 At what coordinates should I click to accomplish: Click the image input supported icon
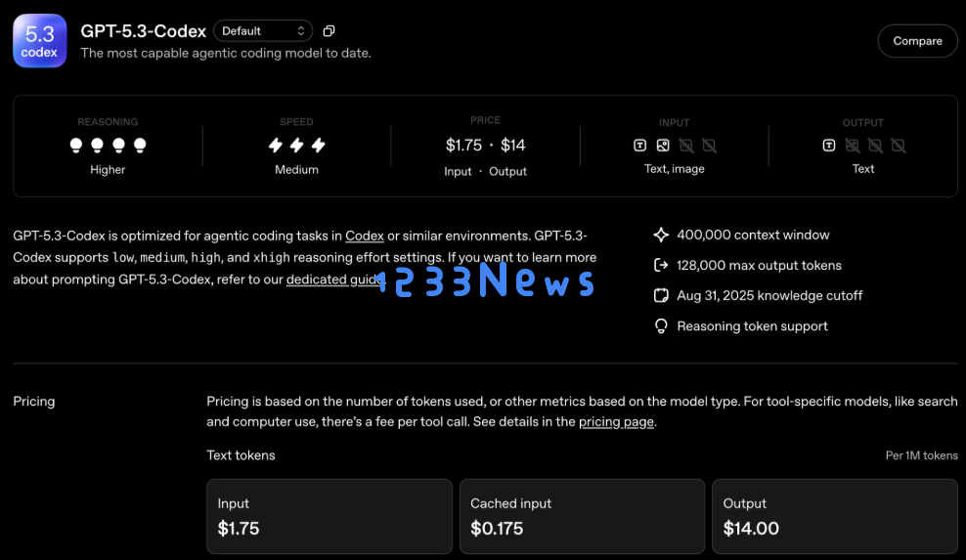(x=663, y=146)
